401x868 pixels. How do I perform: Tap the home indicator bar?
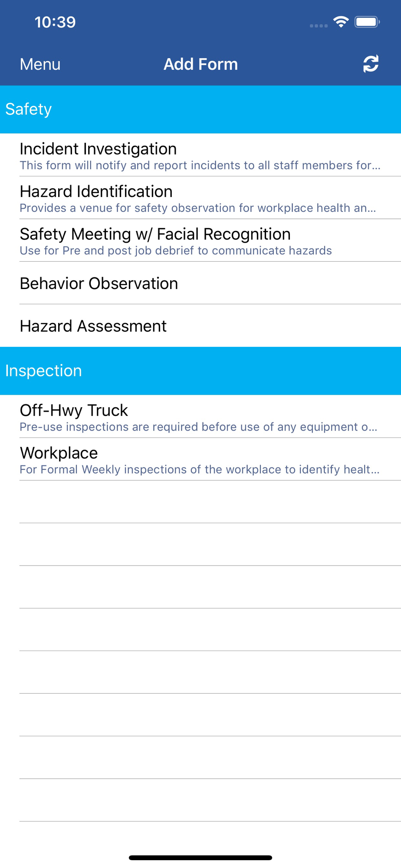click(x=200, y=858)
